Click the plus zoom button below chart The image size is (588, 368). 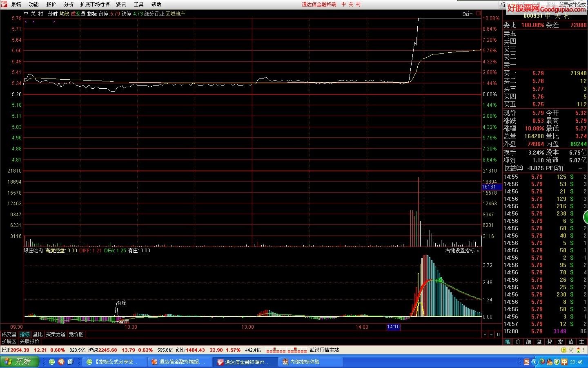(x=485, y=334)
